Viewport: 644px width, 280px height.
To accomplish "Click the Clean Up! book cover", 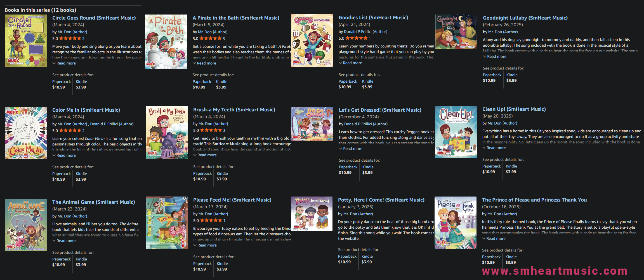I will point(456,132).
